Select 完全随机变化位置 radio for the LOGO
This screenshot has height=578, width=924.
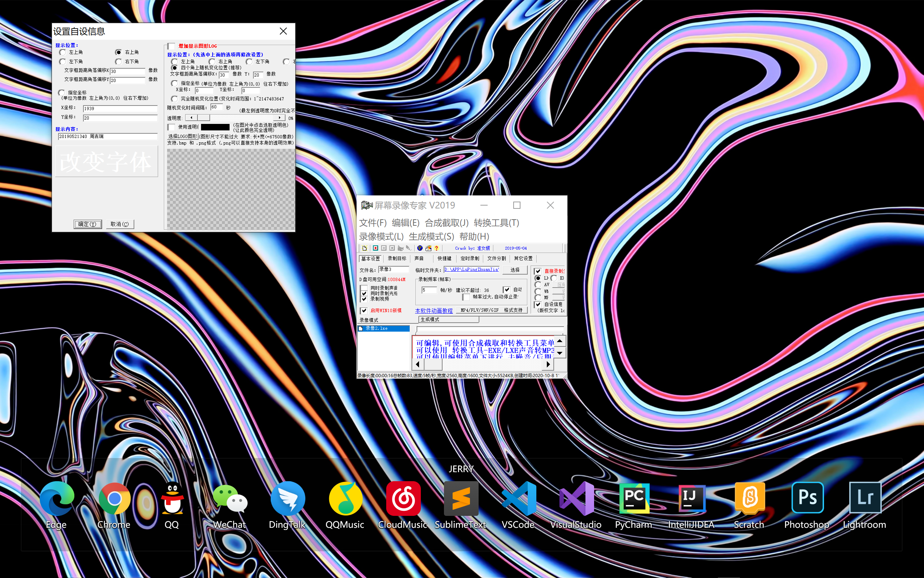coord(174,99)
